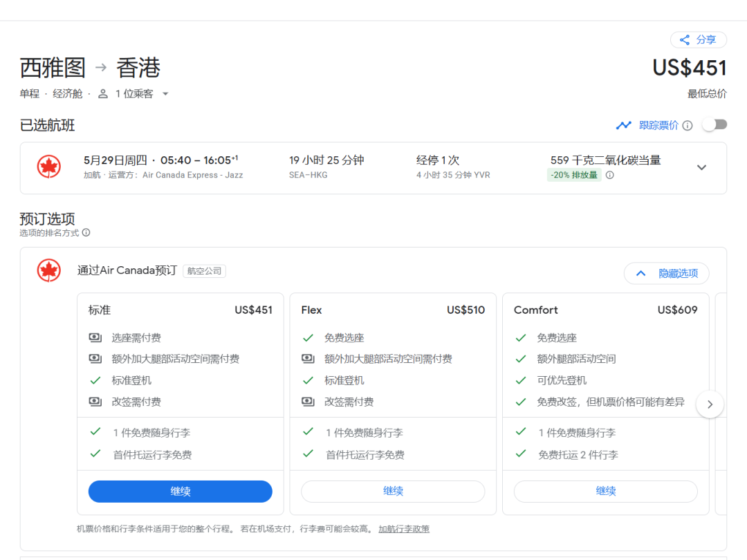The image size is (747, 560).
Task: Click the passenger person icon
Action: pos(103,94)
